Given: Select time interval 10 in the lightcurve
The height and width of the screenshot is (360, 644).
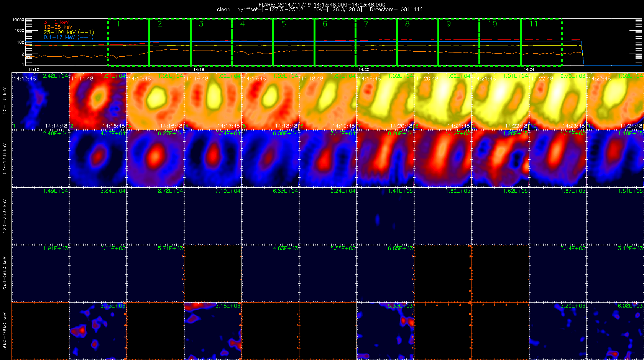Looking at the screenshot, I should coord(501,42).
